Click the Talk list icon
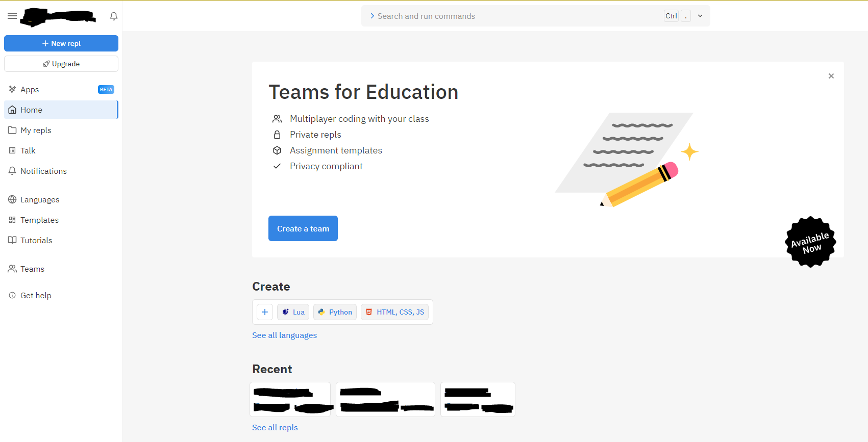 12,150
